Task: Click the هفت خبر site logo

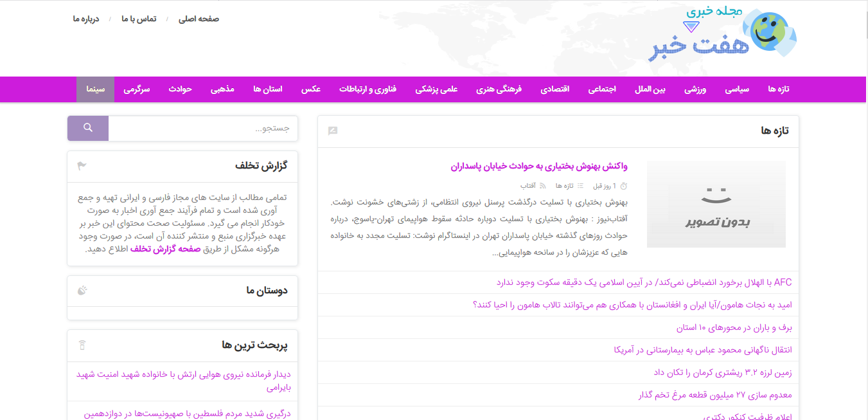Action: 722,35
